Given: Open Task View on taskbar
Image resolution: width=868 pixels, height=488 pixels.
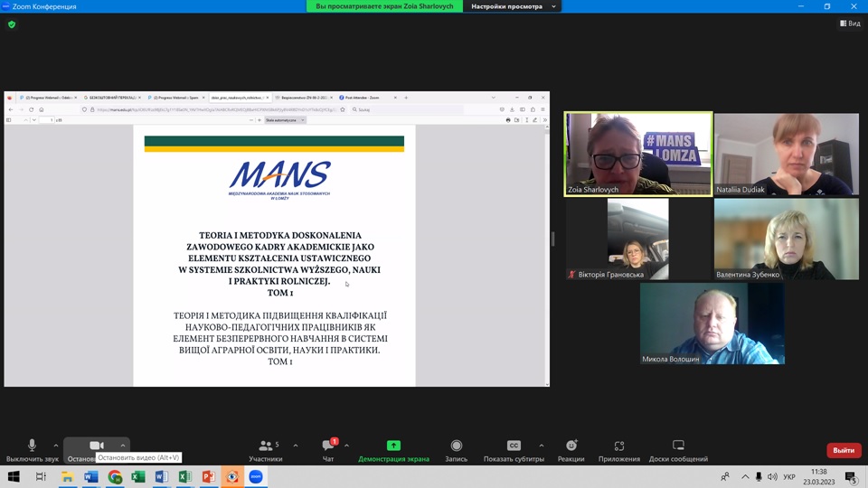Looking at the screenshot, I should pyautogui.click(x=41, y=476).
